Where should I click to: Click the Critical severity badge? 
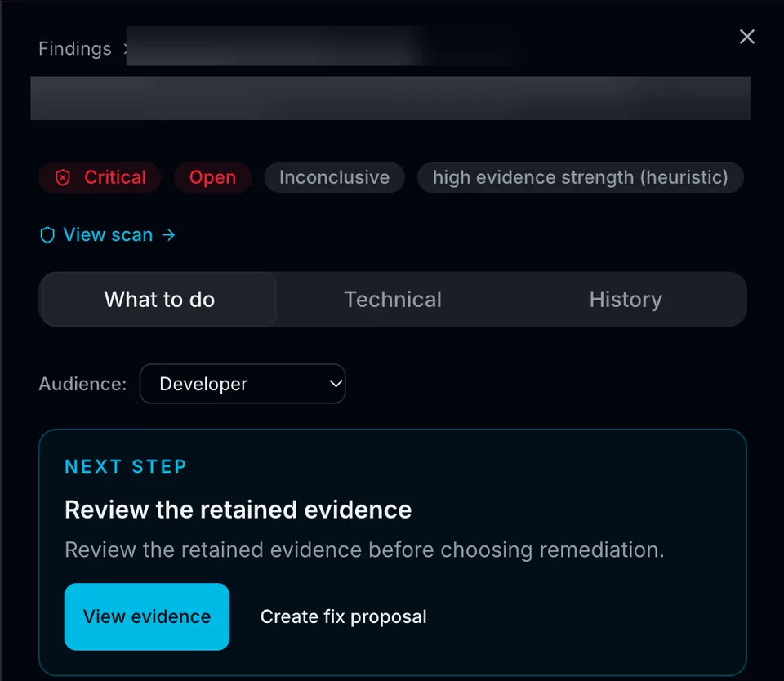pos(100,177)
